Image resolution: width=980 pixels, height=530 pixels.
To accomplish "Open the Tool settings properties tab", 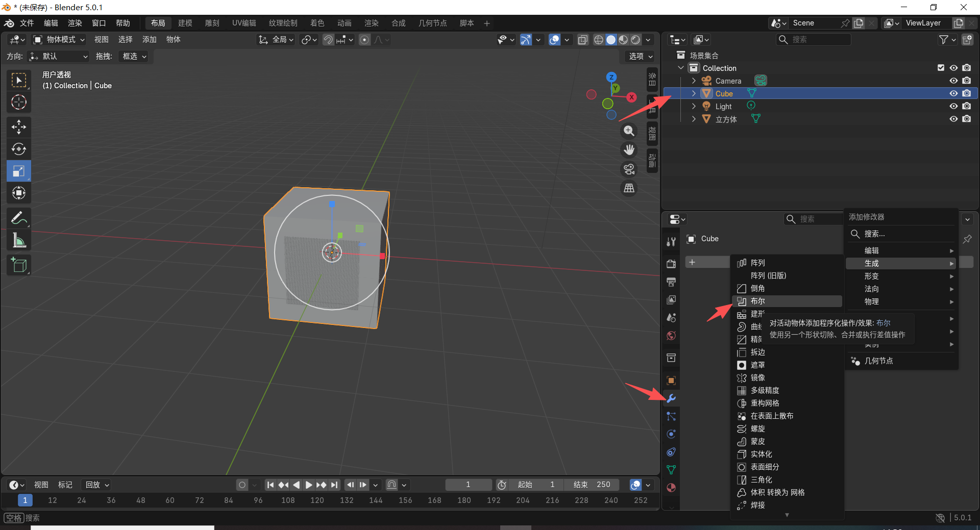I will tap(671, 242).
